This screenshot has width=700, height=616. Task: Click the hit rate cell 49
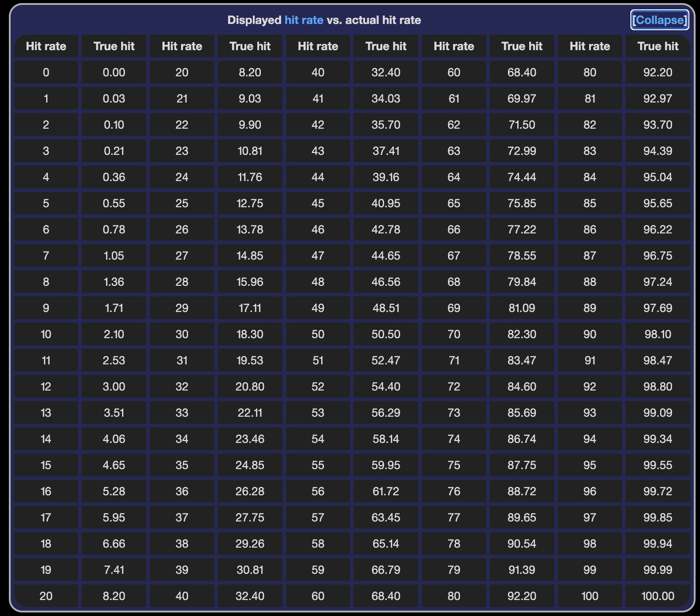click(x=318, y=308)
